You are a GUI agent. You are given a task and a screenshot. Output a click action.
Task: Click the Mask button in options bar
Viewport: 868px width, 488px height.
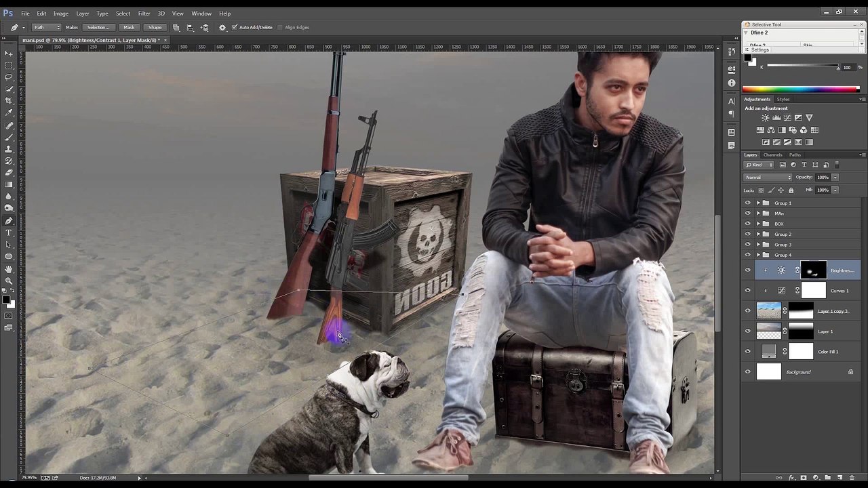tap(129, 27)
